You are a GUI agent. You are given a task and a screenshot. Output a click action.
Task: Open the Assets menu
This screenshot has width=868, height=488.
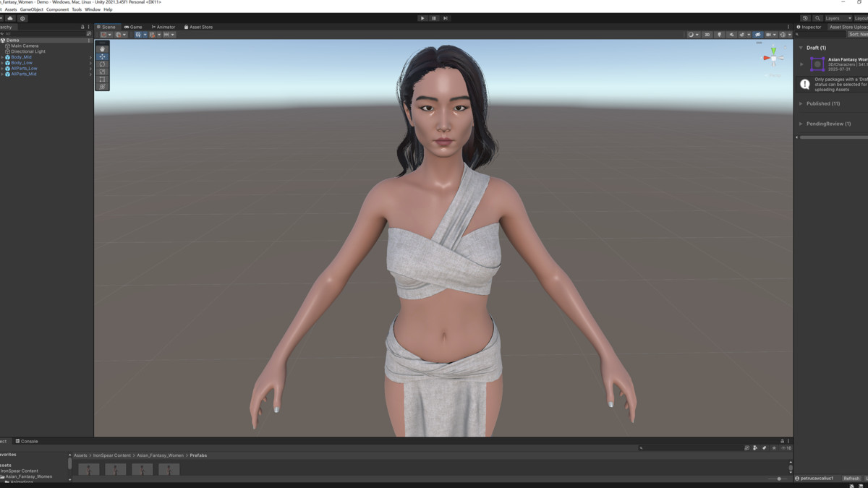[x=11, y=9]
